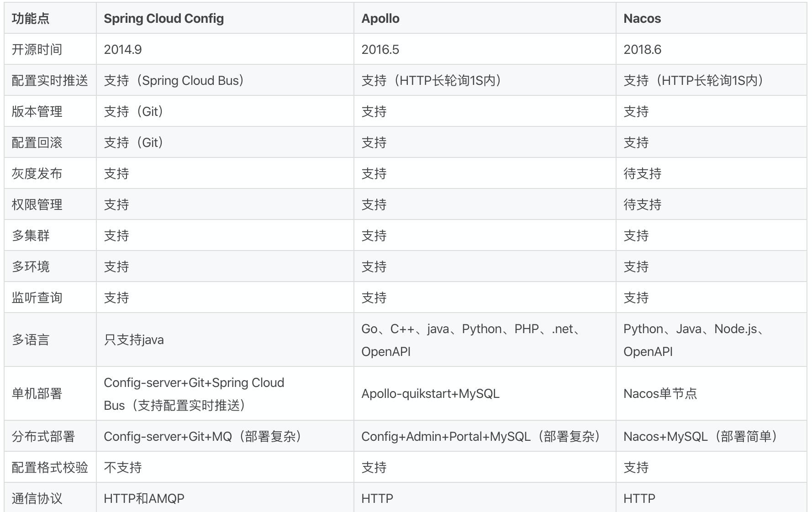Select the '监听查询' row label
812x512 pixels.
coord(50,298)
